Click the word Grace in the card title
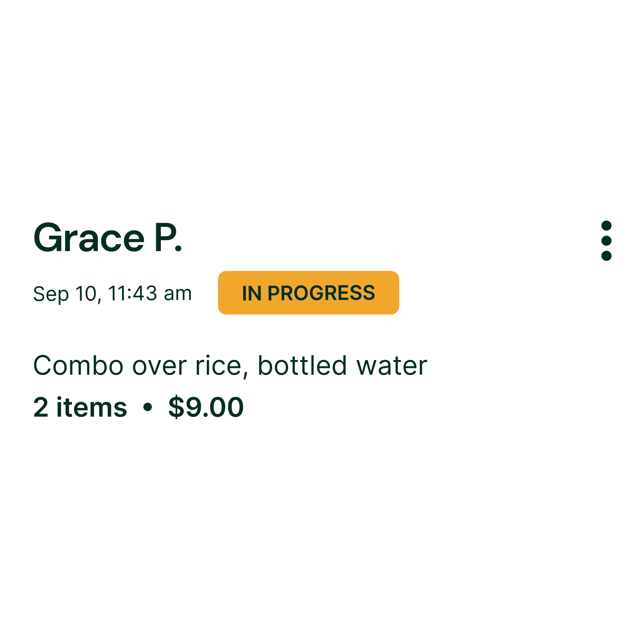The height and width of the screenshot is (644, 644). point(89,238)
